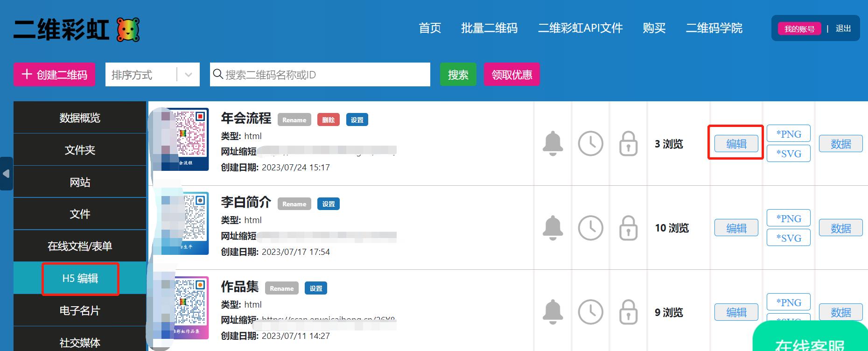Go to 批量二维码 in top menu
The height and width of the screenshot is (351, 868).
point(489,28)
